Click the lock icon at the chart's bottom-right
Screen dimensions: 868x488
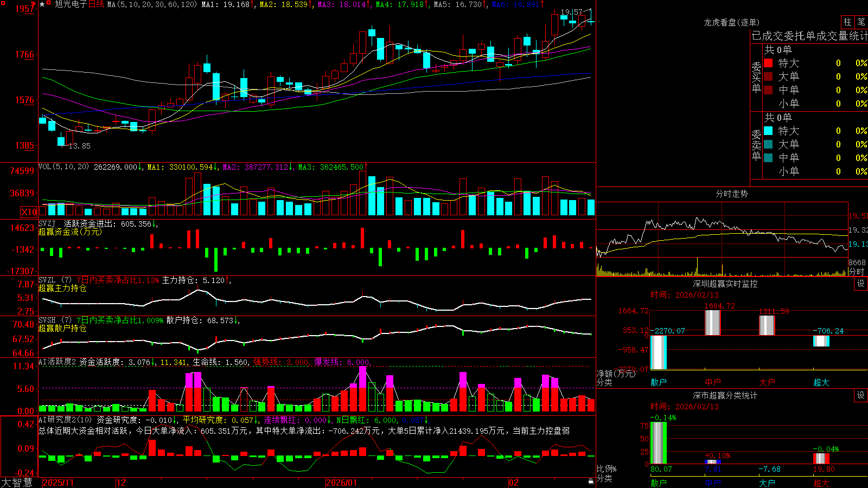[x=591, y=481]
